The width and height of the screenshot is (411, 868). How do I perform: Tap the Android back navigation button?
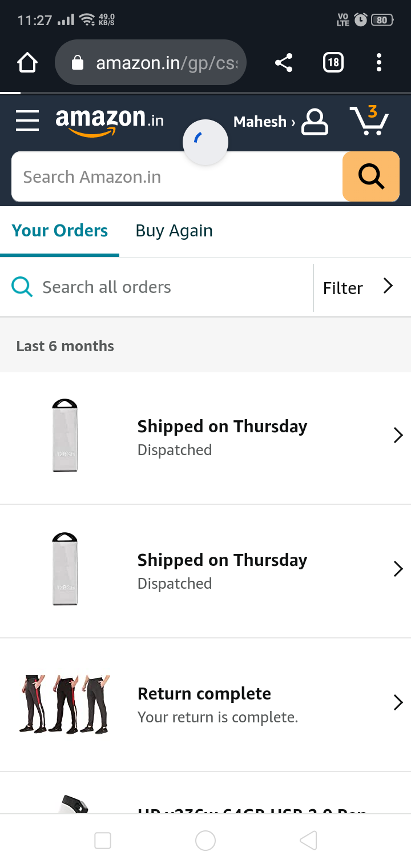[308, 840]
